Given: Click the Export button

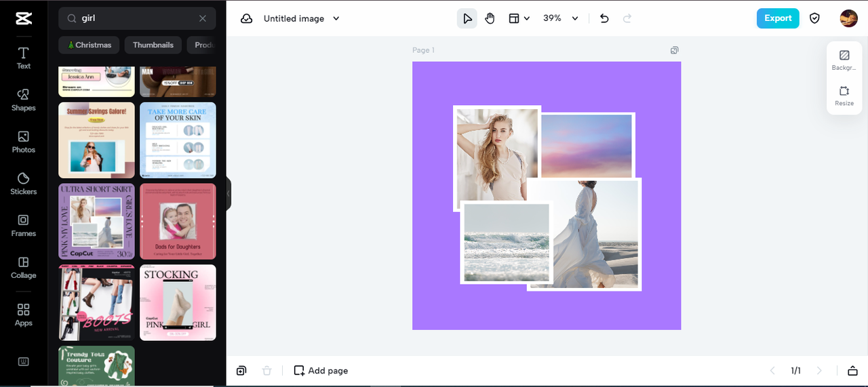Looking at the screenshot, I should click(778, 18).
